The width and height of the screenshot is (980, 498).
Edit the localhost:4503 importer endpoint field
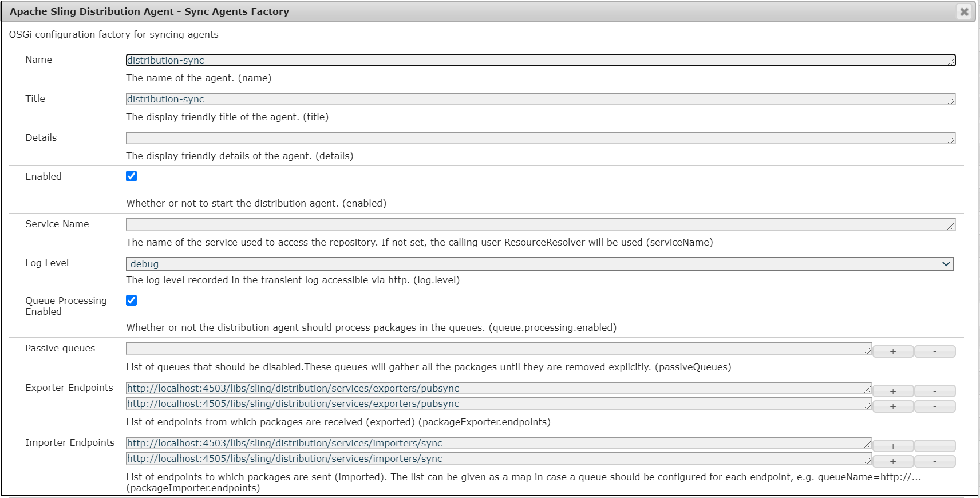(x=499, y=443)
